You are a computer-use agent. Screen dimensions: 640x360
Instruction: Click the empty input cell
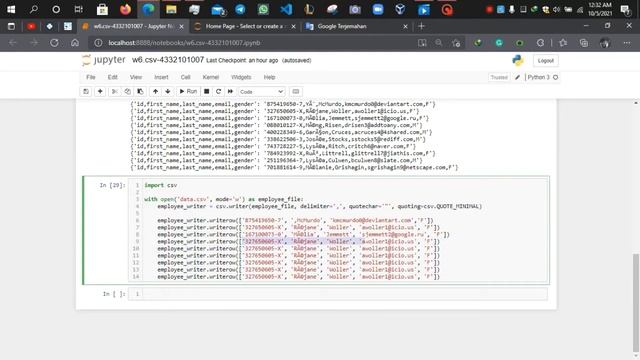344,294
